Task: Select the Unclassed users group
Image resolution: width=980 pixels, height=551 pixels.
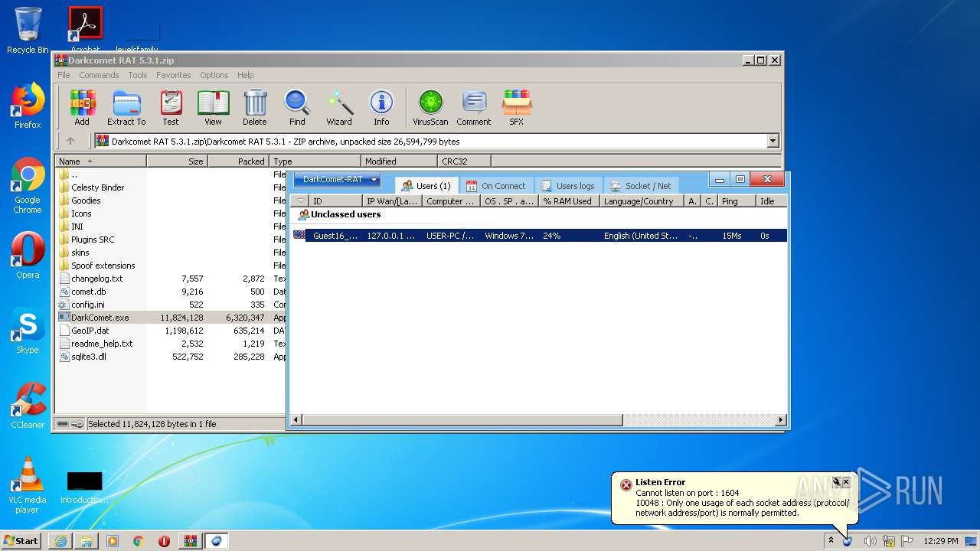Action: (339, 214)
